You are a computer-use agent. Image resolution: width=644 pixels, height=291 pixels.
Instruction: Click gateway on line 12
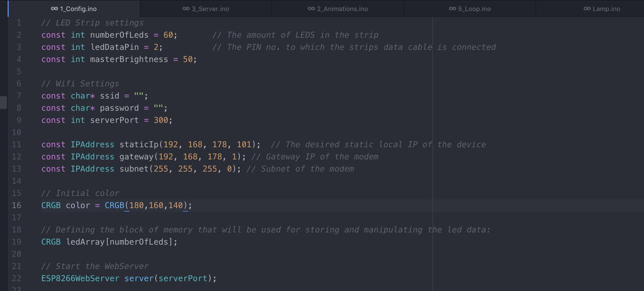click(x=136, y=157)
